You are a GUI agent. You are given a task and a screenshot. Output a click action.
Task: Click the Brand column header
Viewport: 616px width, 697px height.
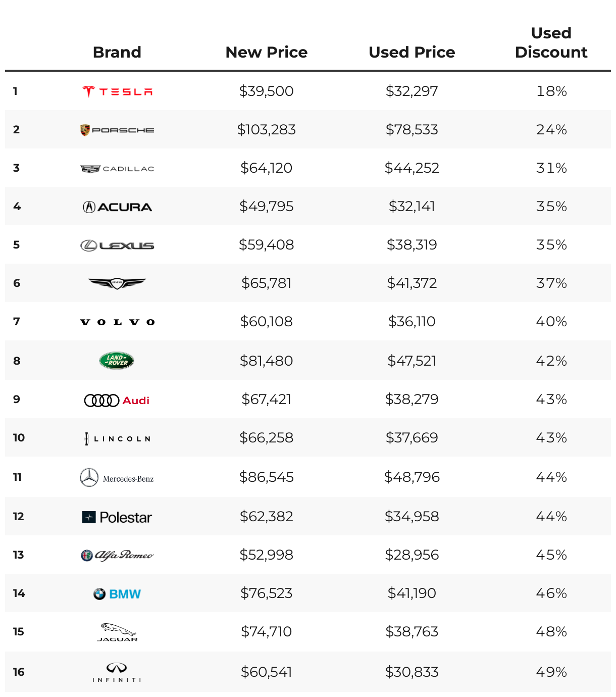(x=117, y=52)
